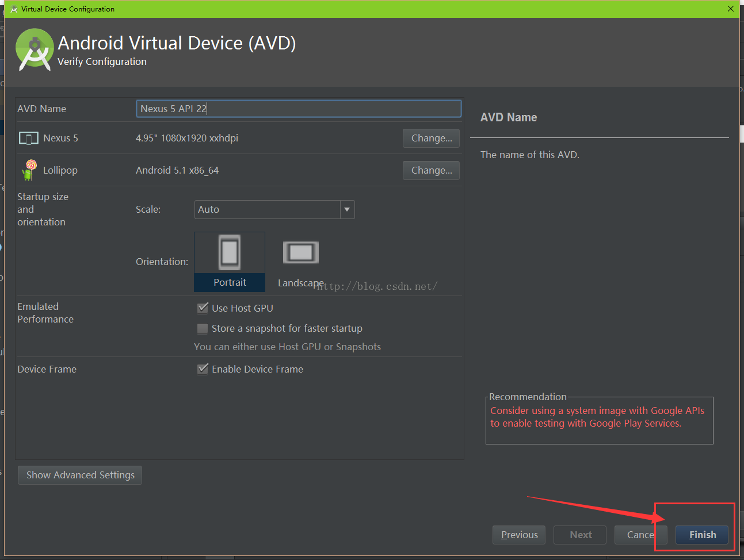This screenshot has height=560, width=744.
Task: Click the 'Verify Configuration' subtitle
Action: point(102,62)
